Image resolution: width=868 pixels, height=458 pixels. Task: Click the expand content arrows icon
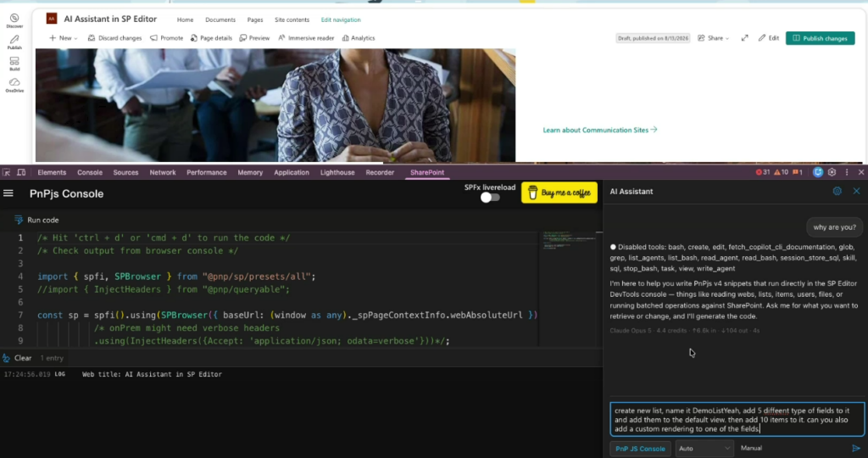(x=744, y=38)
